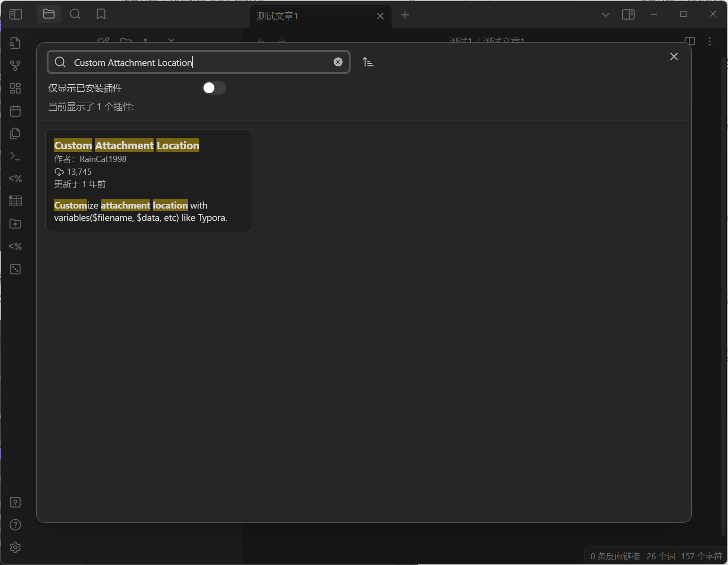Open the tab list chevron dropdown
This screenshot has height=565, width=728.
[x=605, y=15]
